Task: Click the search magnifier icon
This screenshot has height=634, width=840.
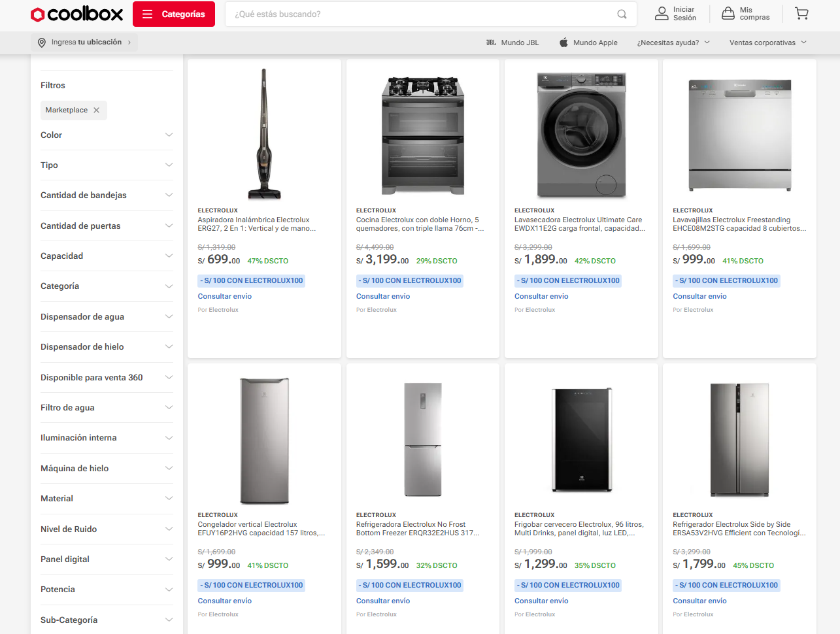Action: [622, 14]
